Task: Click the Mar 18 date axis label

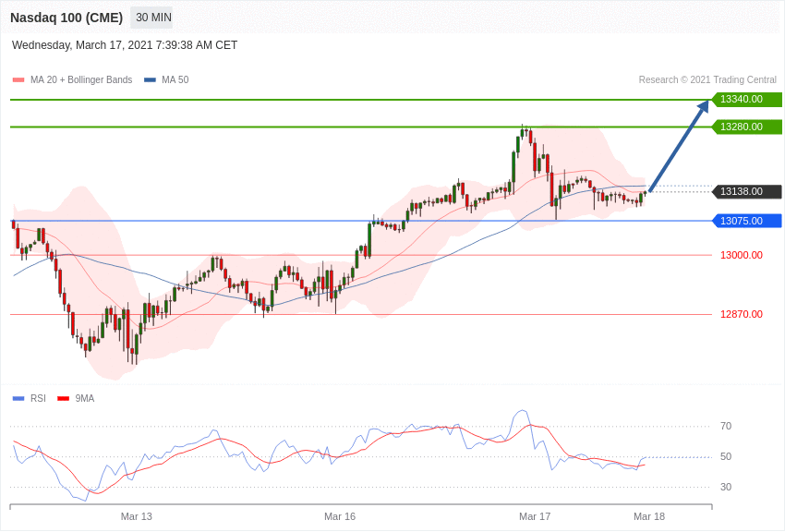Action: [649, 516]
